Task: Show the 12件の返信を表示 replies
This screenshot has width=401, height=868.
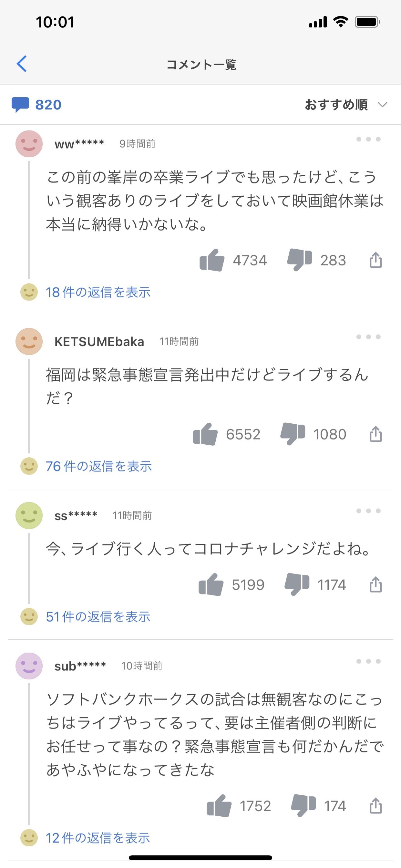Action: [98, 838]
